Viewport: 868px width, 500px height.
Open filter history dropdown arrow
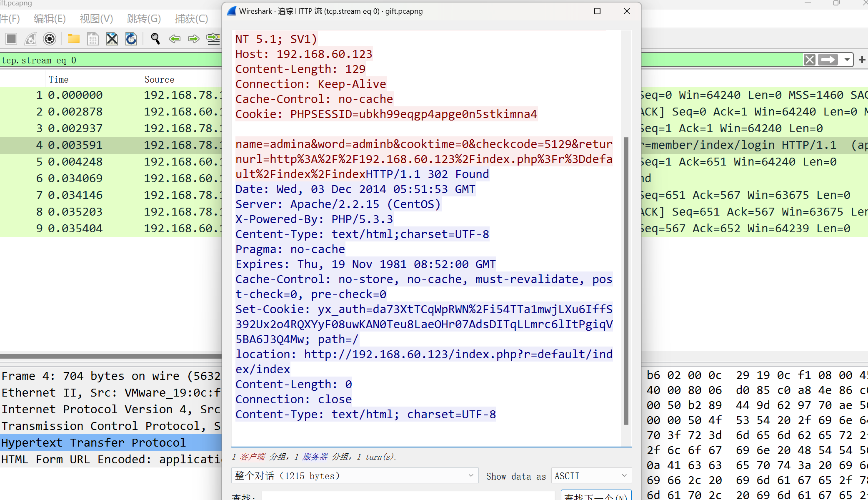847,60
